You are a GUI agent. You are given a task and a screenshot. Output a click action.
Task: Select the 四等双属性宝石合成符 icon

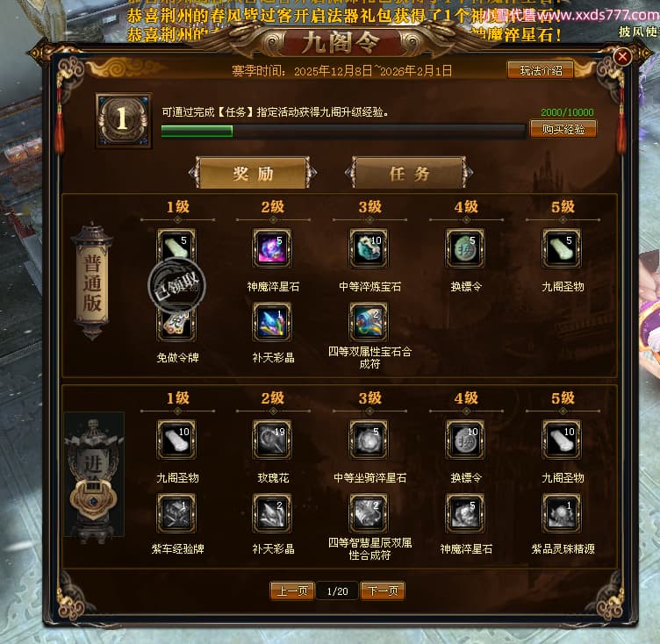tap(369, 322)
